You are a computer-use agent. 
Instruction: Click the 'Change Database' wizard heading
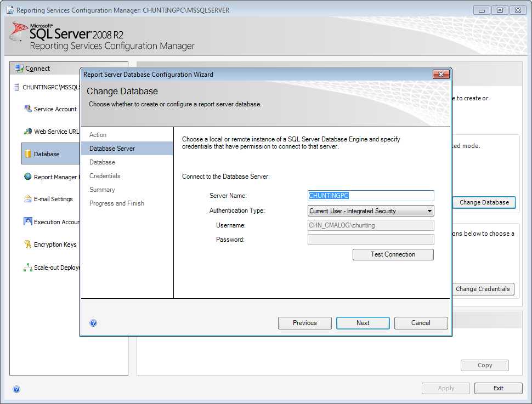pos(122,91)
